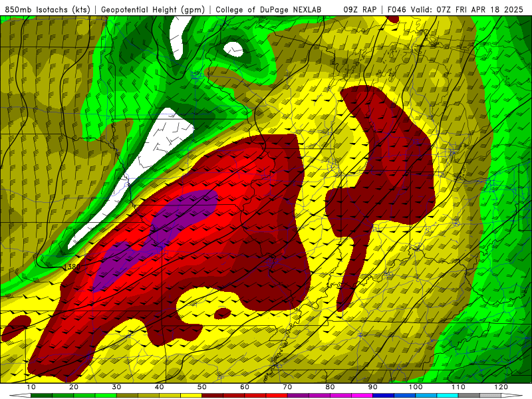Select the dark blue legend swatch after 90

384,395
